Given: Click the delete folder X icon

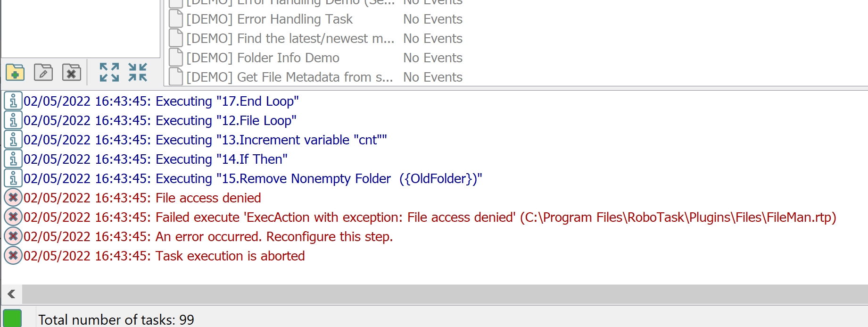Looking at the screenshot, I should [72, 73].
